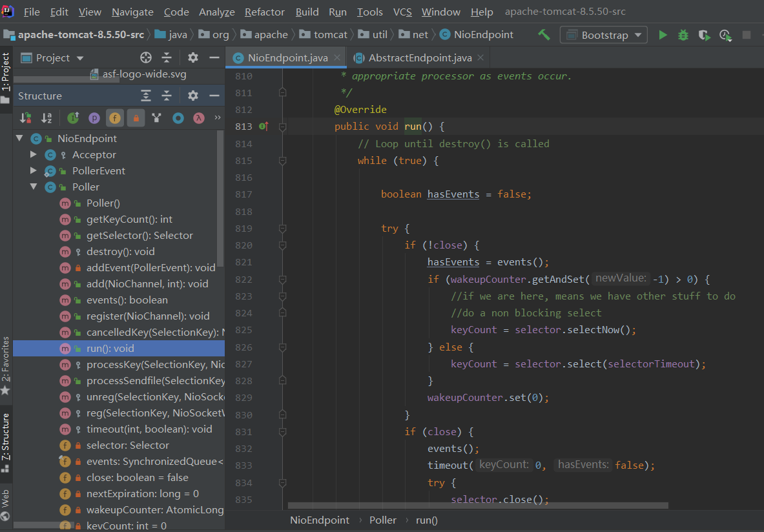Hide the Project panel with minus icon

(x=214, y=57)
